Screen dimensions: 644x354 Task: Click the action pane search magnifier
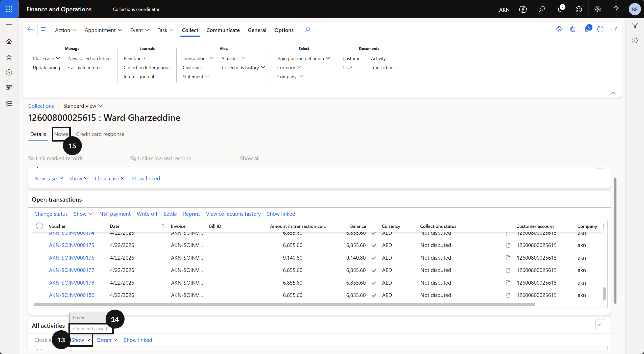[307, 30]
